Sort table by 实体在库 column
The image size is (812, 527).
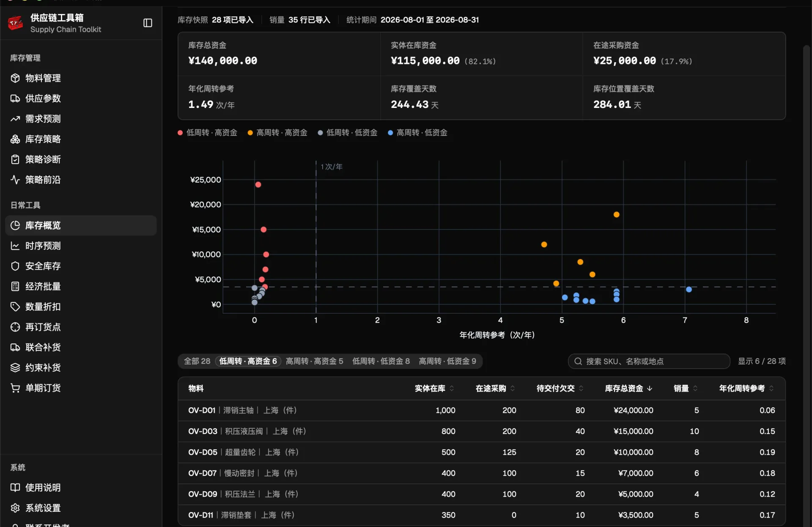(x=434, y=389)
